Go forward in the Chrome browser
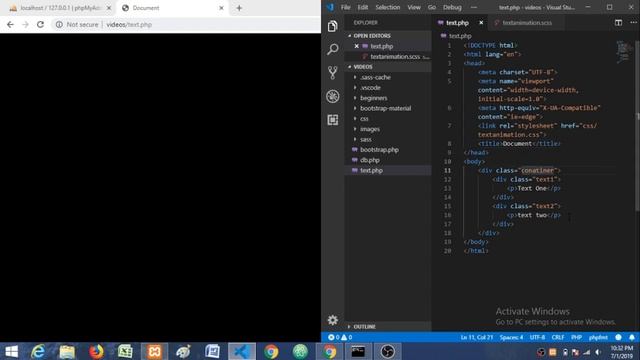The height and width of the screenshot is (360, 640). click(x=25, y=24)
